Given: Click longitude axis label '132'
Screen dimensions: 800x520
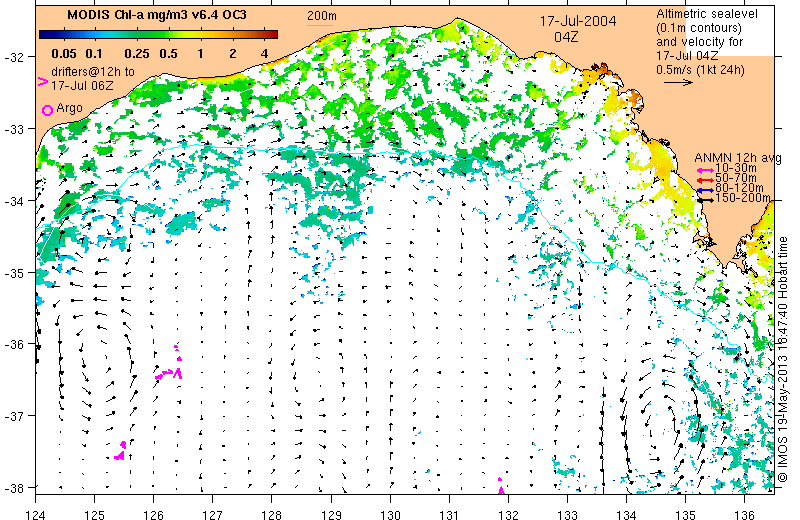Looking at the screenshot, I should click(x=508, y=514).
